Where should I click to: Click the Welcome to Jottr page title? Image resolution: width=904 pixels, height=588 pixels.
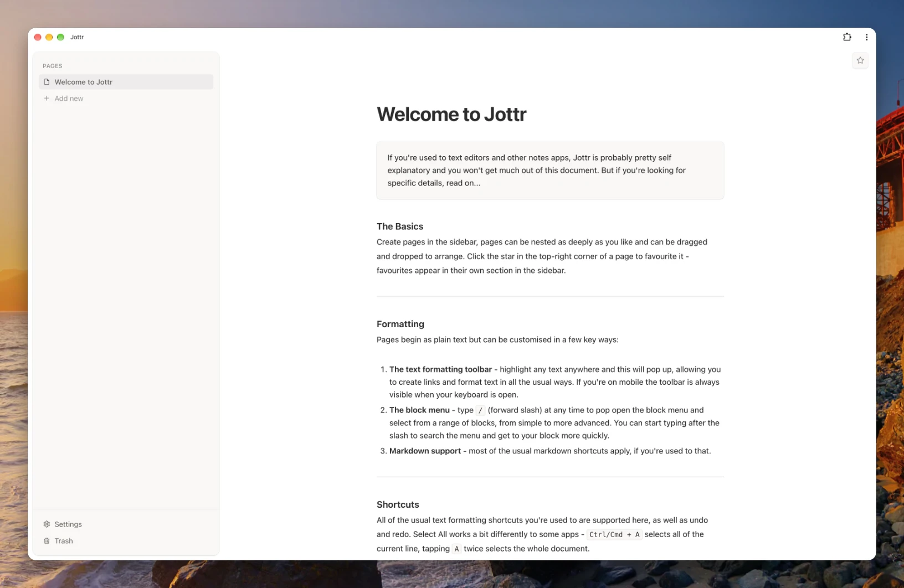click(x=451, y=114)
